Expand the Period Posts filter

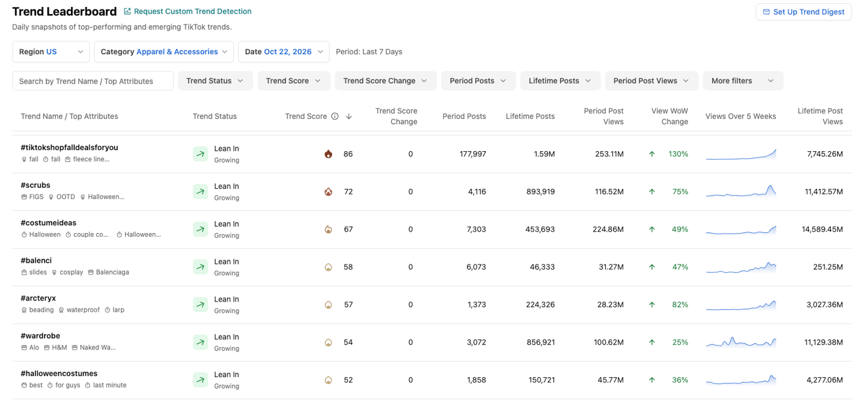(x=478, y=81)
